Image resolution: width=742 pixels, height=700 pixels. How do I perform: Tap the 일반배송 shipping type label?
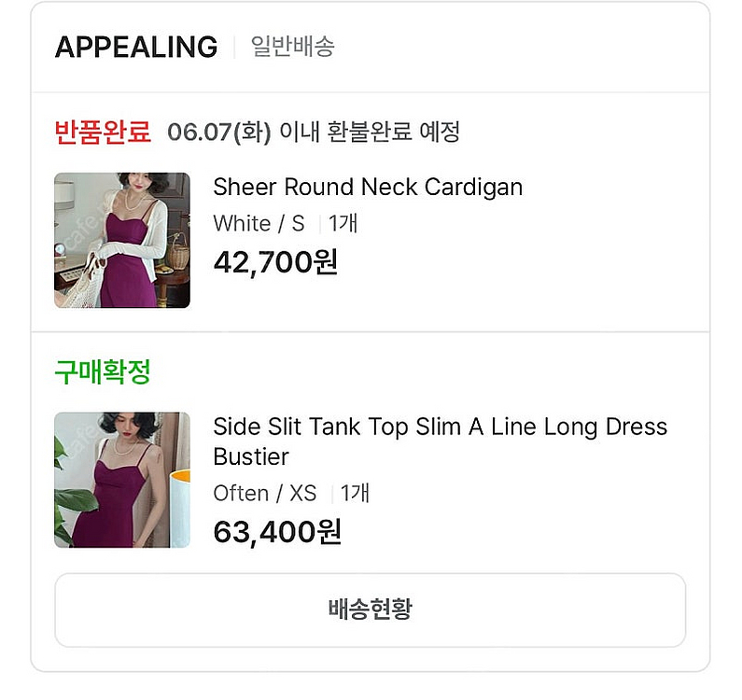292,47
